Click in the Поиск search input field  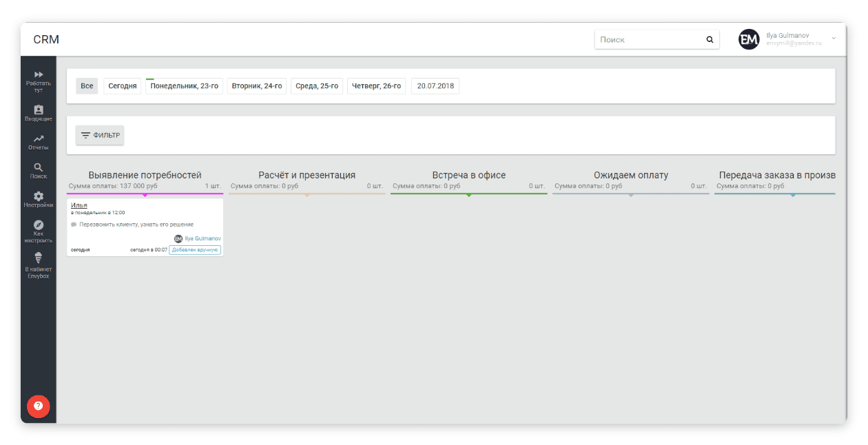click(x=648, y=40)
